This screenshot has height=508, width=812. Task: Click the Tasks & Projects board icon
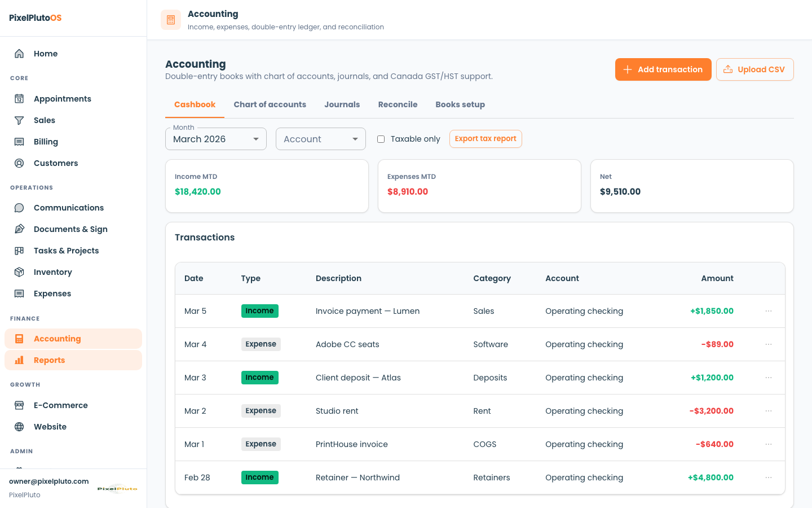click(x=19, y=251)
